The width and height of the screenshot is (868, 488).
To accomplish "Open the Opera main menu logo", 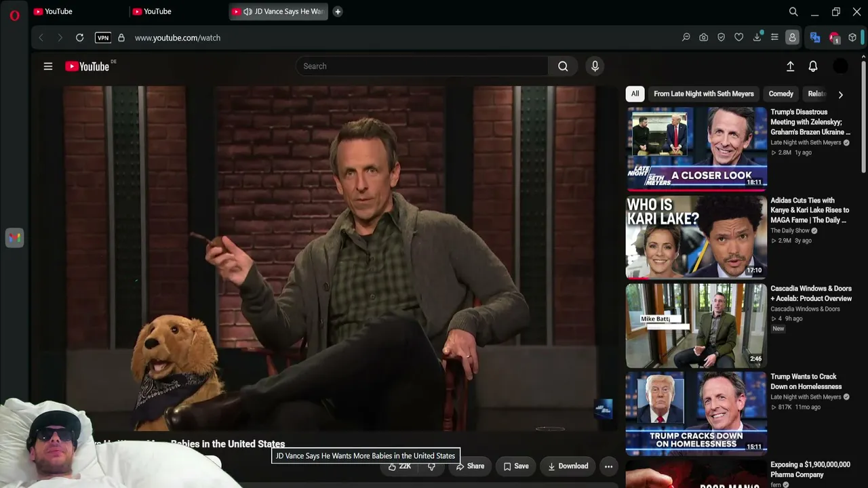I will [15, 15].
